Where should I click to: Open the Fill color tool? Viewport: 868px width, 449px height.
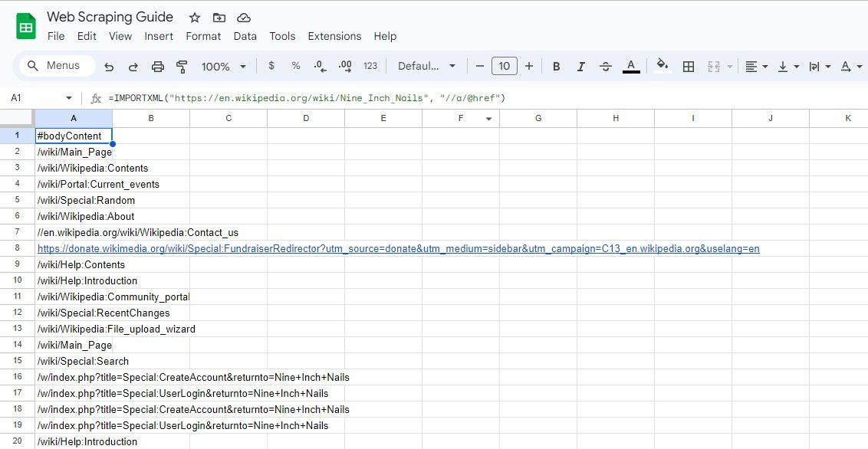pyautogui.click(x=662, y=66)
